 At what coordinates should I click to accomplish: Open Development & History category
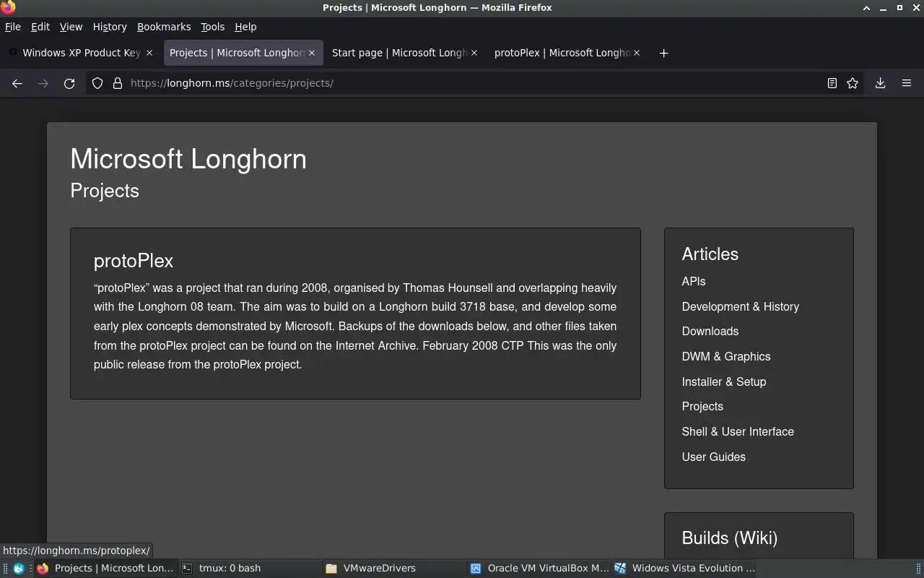pyautogui.click(x=741, y=306)
